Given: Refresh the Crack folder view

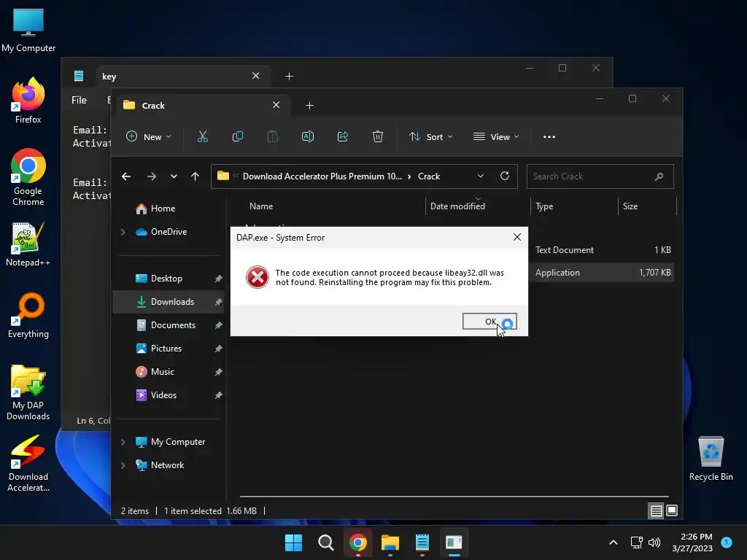Looking at the screenshot, I should 505,176.
